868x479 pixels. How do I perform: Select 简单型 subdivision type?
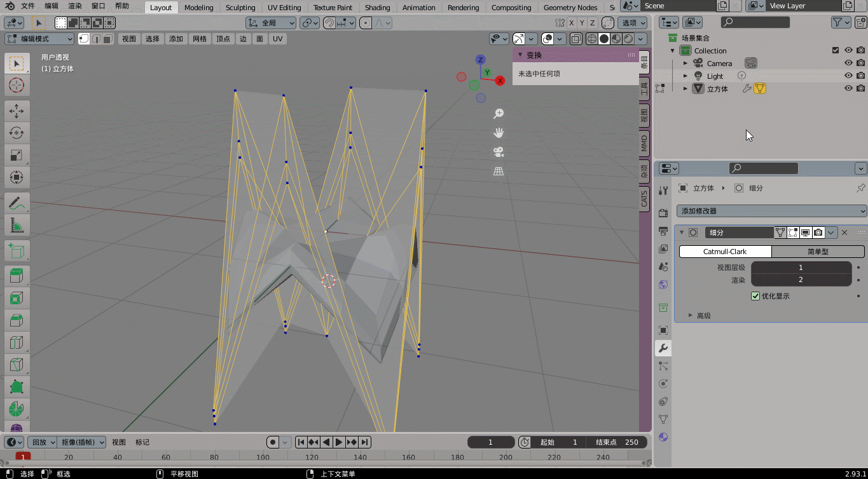click(818, 252)
